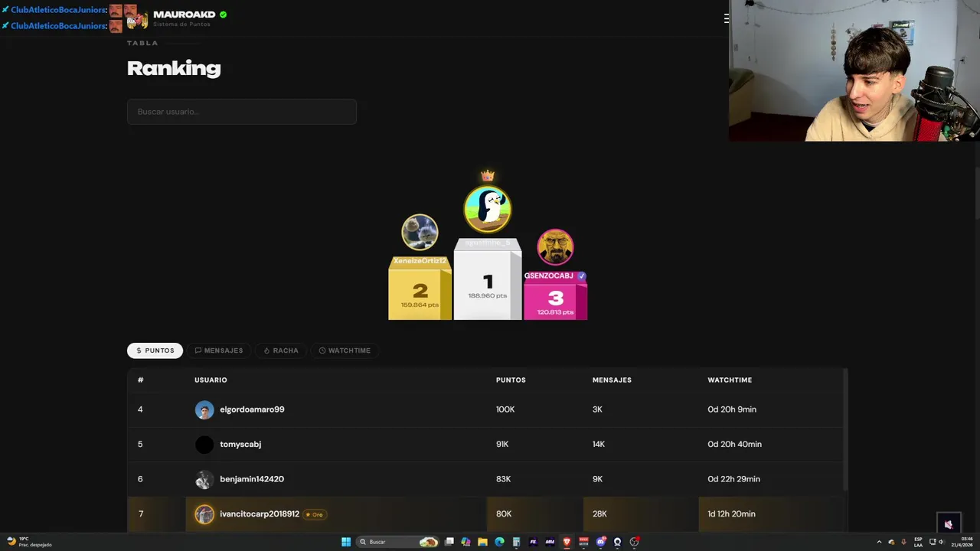Click XeneizeOrtiz12 second-place avatar
980x551 pixels.
tap(420, 232)
